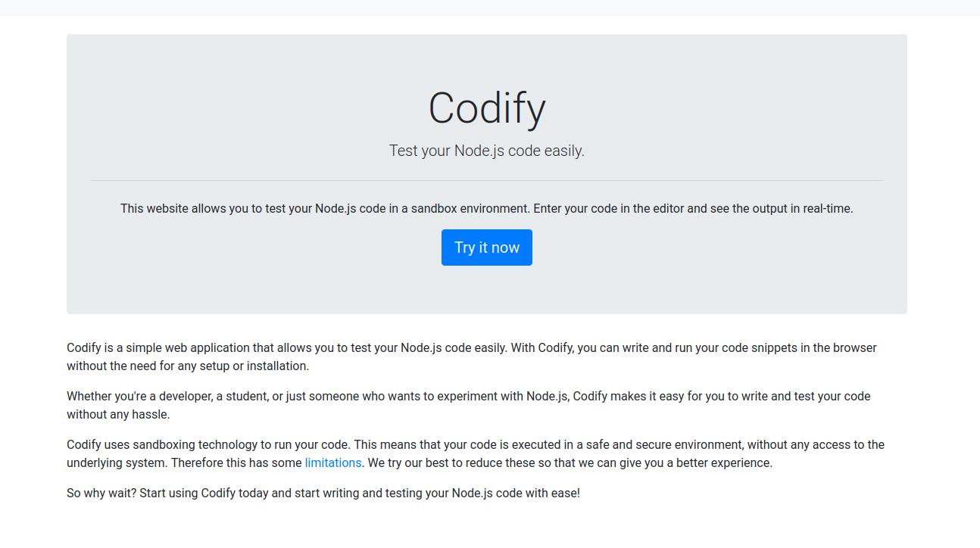Viewport: 980px width, 548px height.
Task: Click the phrase "setup or installation"
Action: coord(253,366)
